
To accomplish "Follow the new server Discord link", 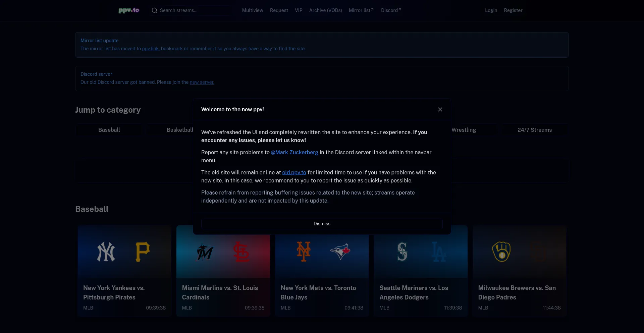I will point(202,82).
